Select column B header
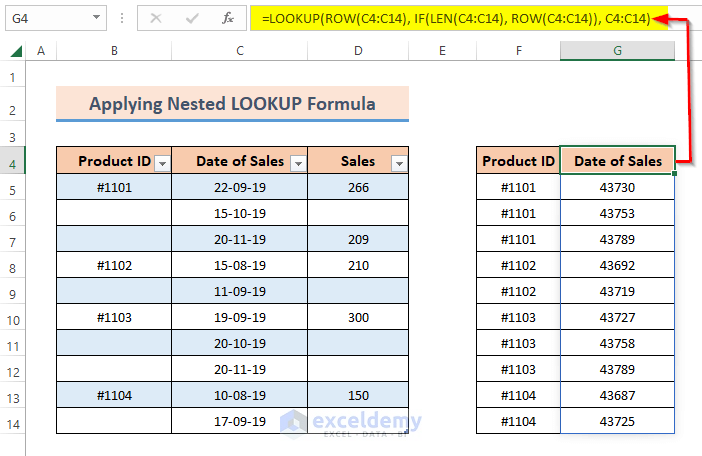This screenshot has width=702, height=456. click(x=114, y=51)
